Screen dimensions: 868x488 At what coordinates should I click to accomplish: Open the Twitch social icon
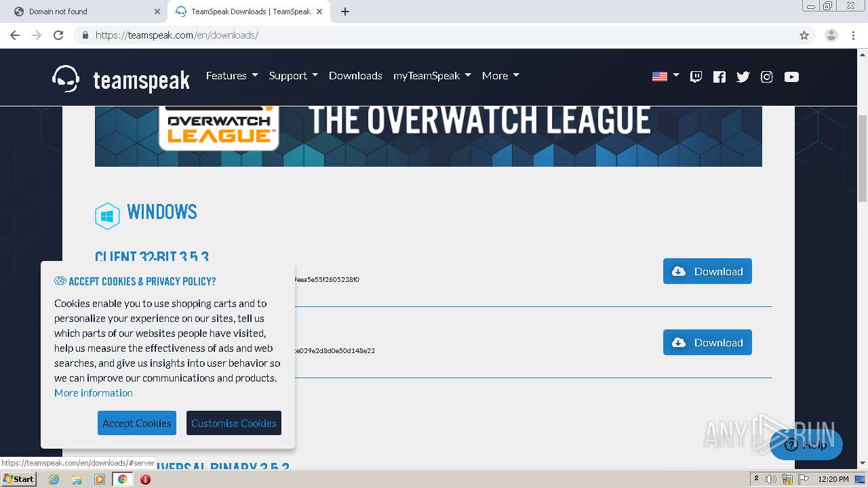pos(696,77)
